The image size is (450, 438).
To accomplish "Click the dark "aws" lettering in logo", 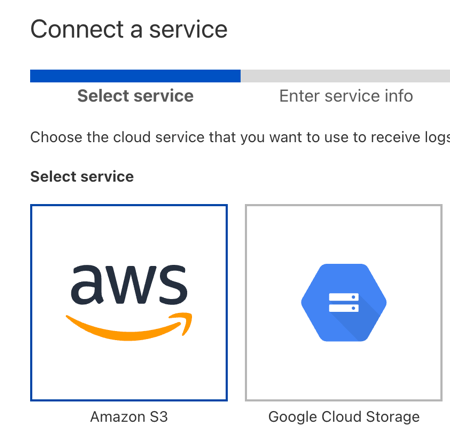I will [129, 284].
